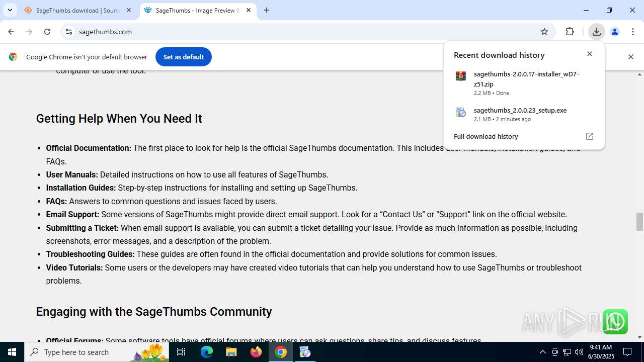The height and width of the screenshot is (362, 644).
Task: Click the Getting Help When You Need It heading
Action: tap(119, 119)
